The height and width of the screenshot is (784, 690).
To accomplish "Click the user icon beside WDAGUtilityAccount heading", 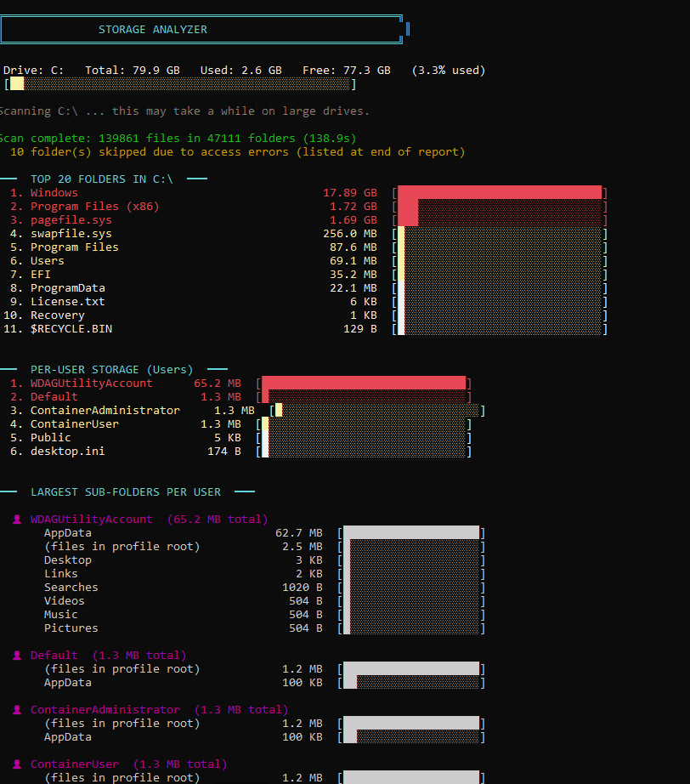I will pyautogui.click(x=17, y=519).
